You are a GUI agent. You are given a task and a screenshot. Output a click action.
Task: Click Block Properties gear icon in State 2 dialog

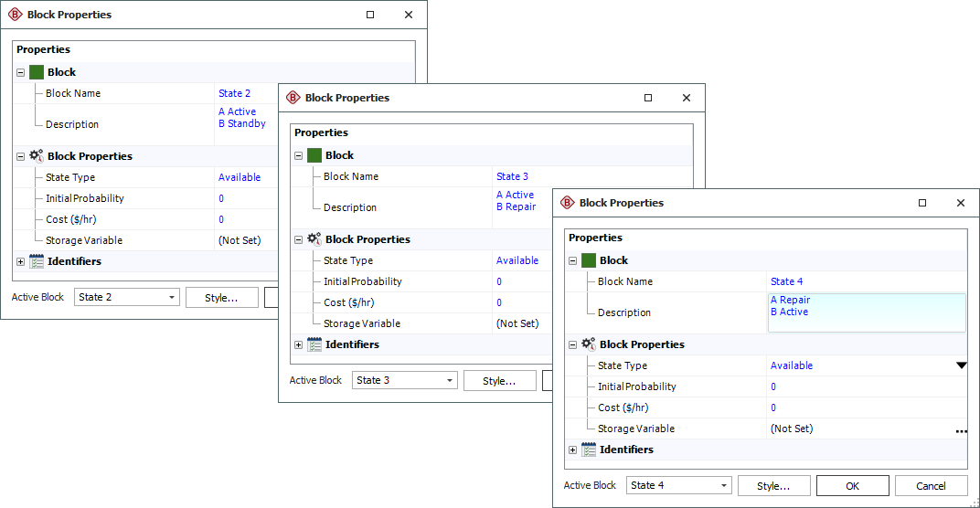tap(37, 156)
